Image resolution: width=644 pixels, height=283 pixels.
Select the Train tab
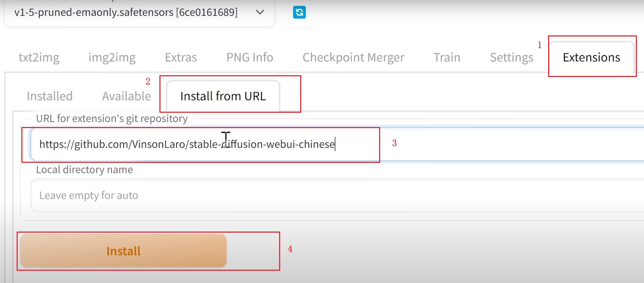pyautogui.click(x=447, y=57)
